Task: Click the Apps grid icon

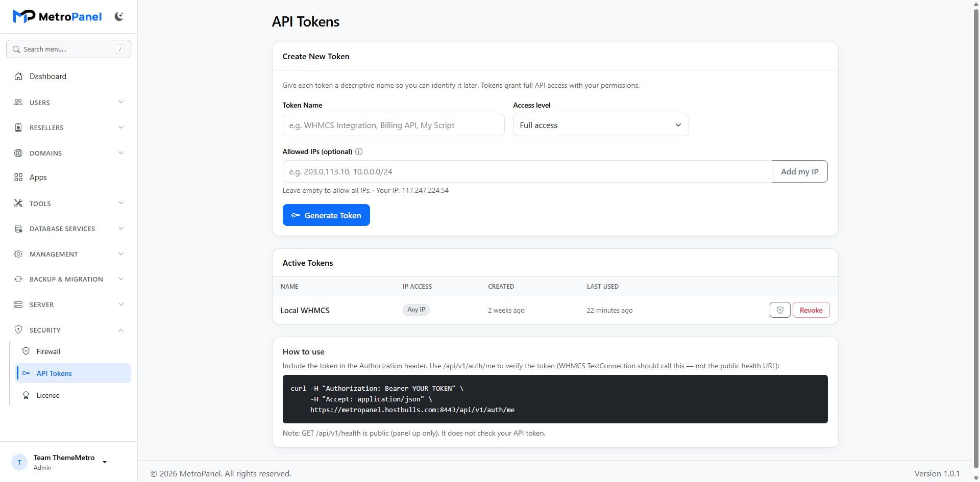Action: (x=18, y=177)
